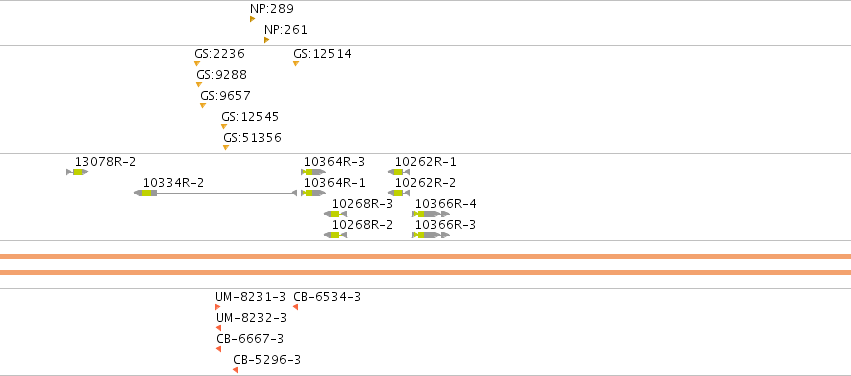Open the GS:12514 label
851x376 pixels.
tap(322, 54)
